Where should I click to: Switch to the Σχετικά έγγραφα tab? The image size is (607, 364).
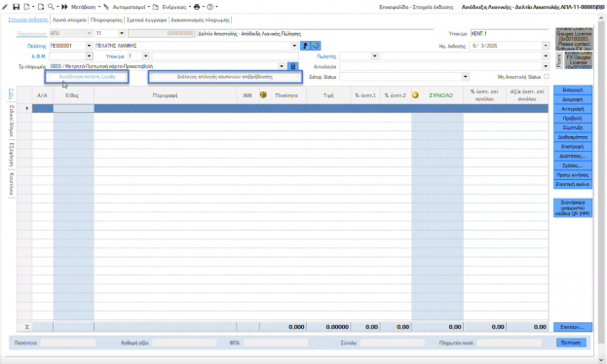[x=146, y=19]
